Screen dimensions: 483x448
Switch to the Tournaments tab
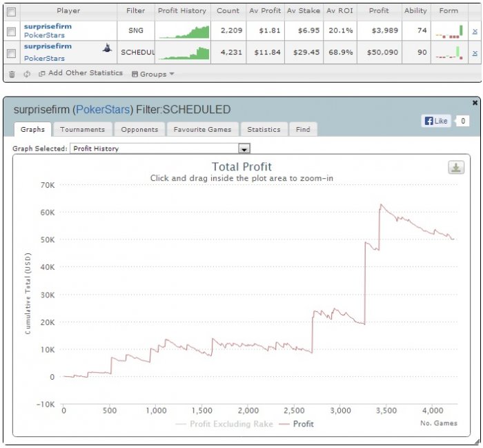click(x=83, y=129)
